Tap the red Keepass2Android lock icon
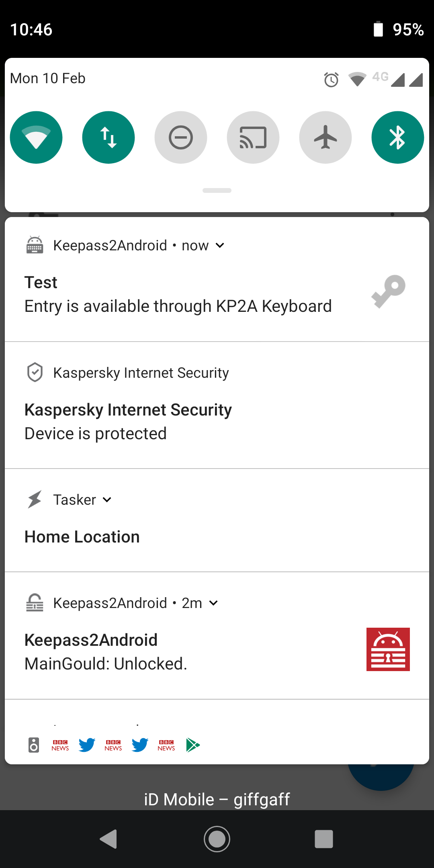Screen dimensions: 434x868 point(387,649)
